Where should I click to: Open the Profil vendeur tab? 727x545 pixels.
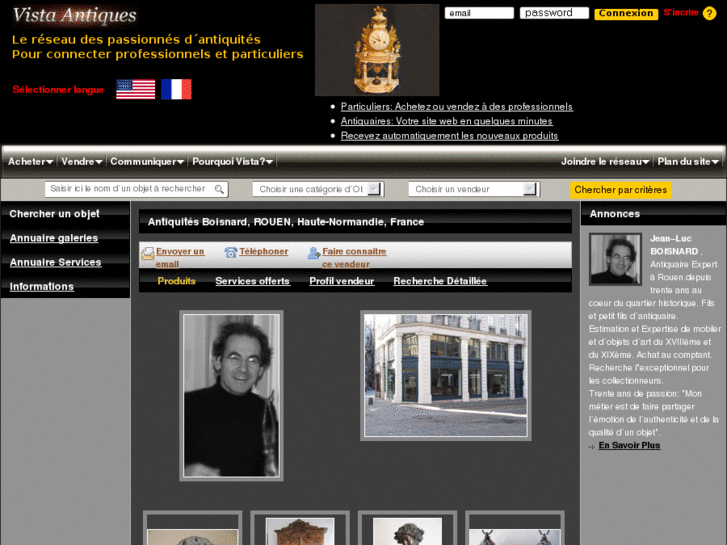pyautogui.click(x=342, y=281)
